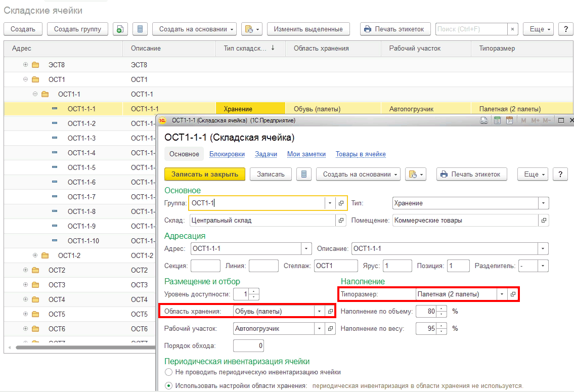
Task: Click the calculator icon in dialog title bar
Action: [497, 120]
